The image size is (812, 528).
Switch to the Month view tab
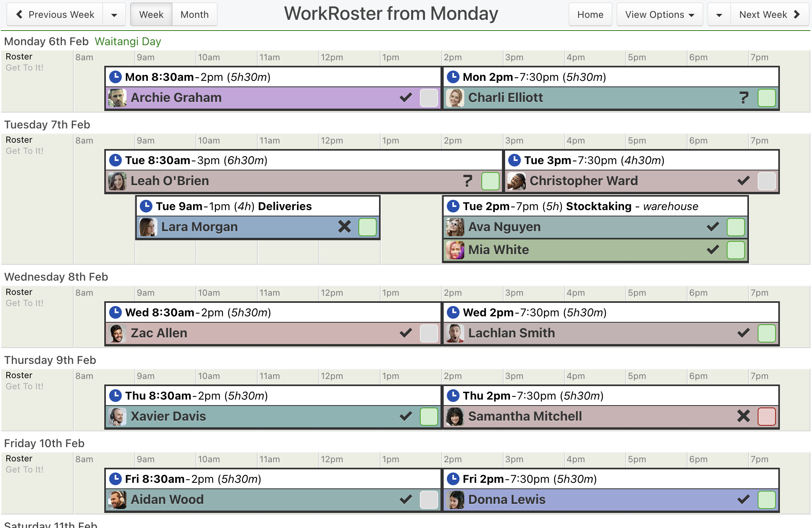click(x=194, y=15)
